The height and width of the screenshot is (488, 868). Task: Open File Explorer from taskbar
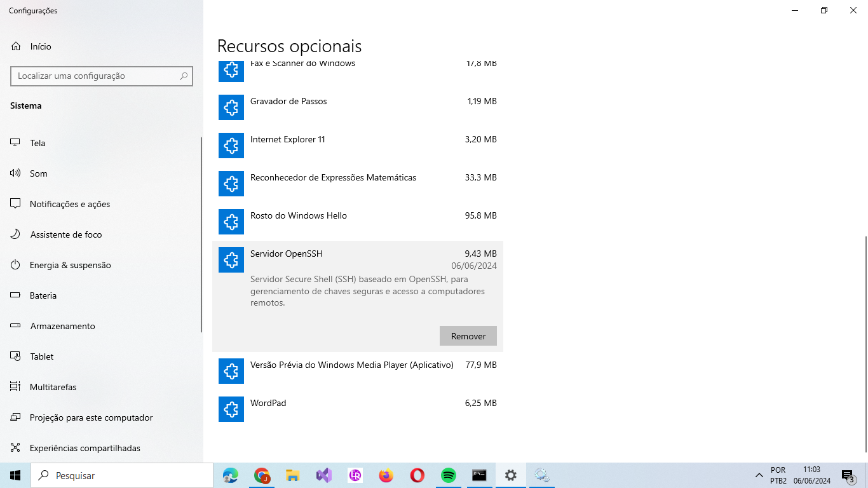tap(292, 475)
